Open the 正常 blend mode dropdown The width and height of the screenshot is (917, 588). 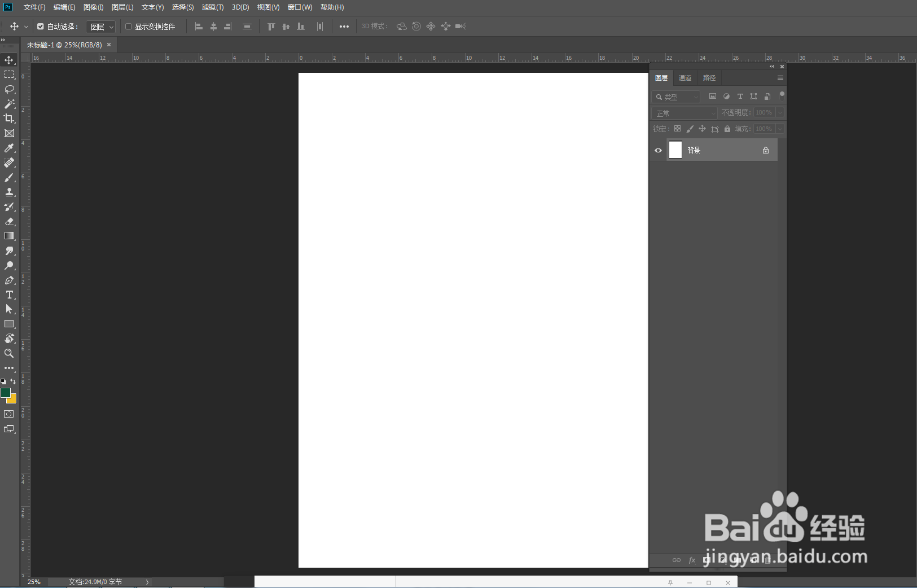(x=685, y=113)
